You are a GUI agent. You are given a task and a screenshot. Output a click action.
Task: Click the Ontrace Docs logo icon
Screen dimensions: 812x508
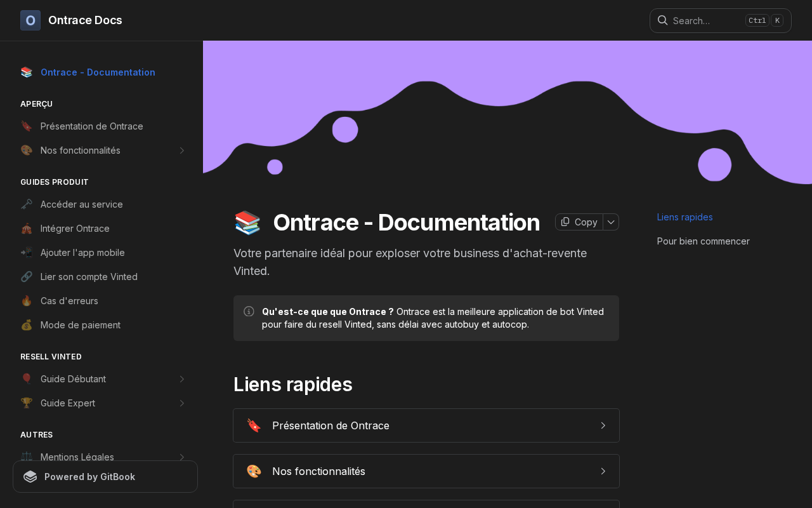click(30, 20)
